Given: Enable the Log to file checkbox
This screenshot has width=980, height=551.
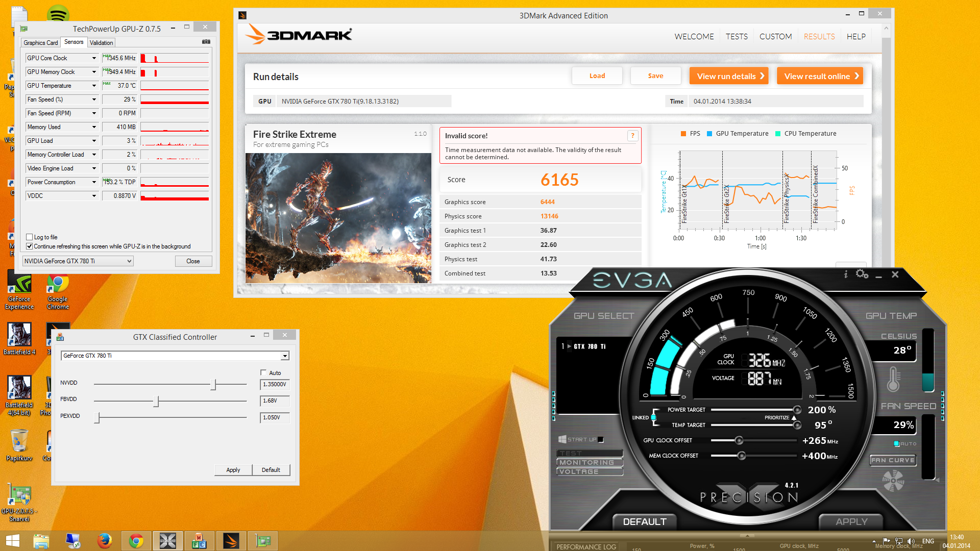Looking at the screenshot, I should click(30, 237).
